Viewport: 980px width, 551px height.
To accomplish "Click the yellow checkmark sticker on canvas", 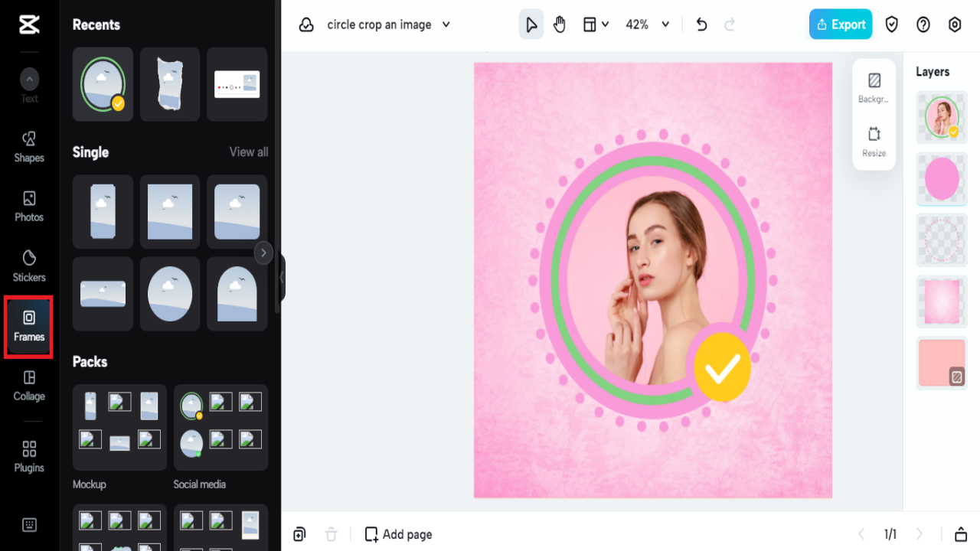I will point(722,369).
